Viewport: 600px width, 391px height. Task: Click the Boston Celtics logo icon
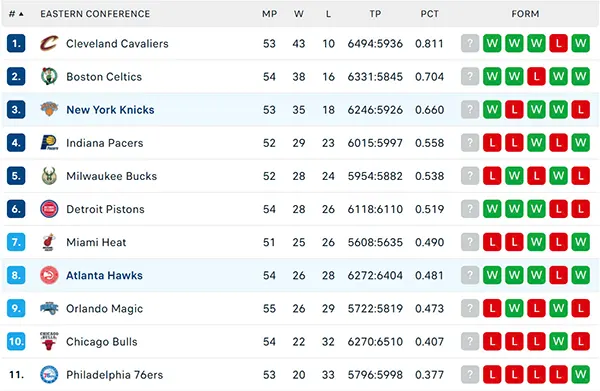point(49,77)
